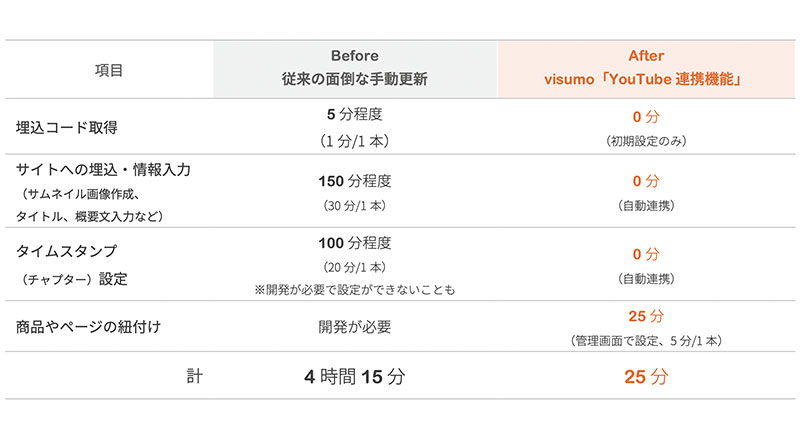Select the 計 total row label
The width and height of the screenshot is (800, 438).
(193, 377)
